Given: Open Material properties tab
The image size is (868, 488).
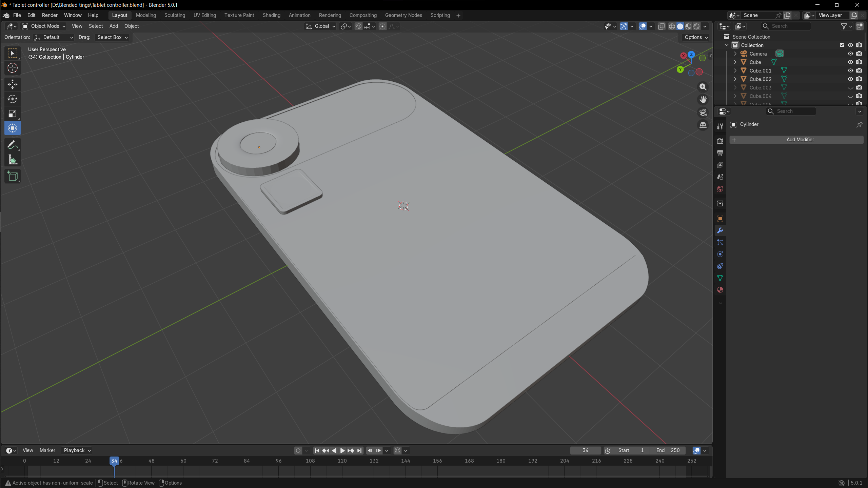Looking at the screenshot, I should tap(720, 290).
